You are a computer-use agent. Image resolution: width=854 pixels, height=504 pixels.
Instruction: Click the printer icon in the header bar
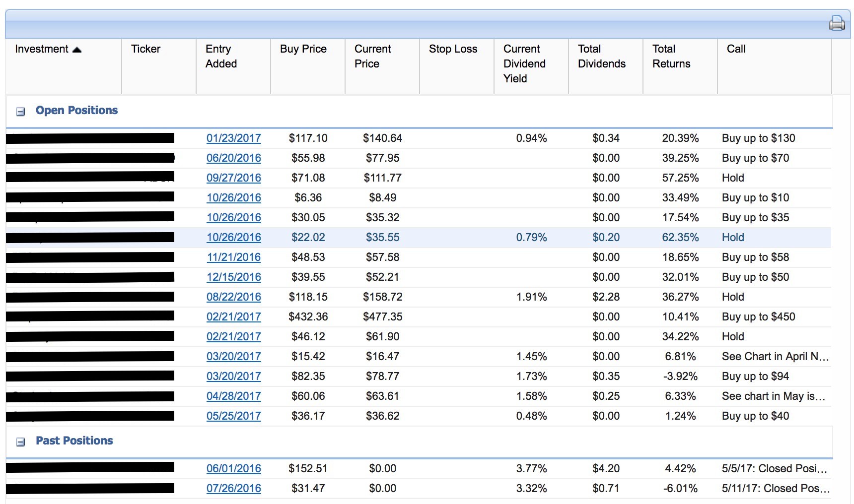click(837, 23)
